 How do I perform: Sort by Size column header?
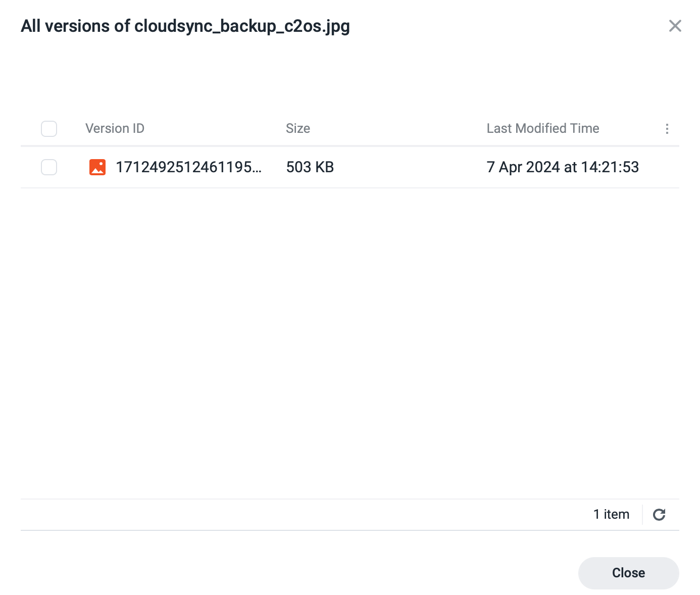point(298,128)
